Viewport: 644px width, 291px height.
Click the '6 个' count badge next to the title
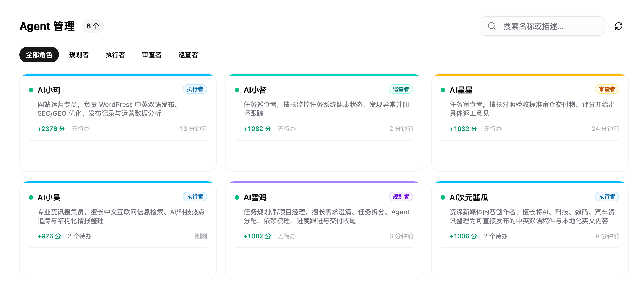(x=93, y=26)
